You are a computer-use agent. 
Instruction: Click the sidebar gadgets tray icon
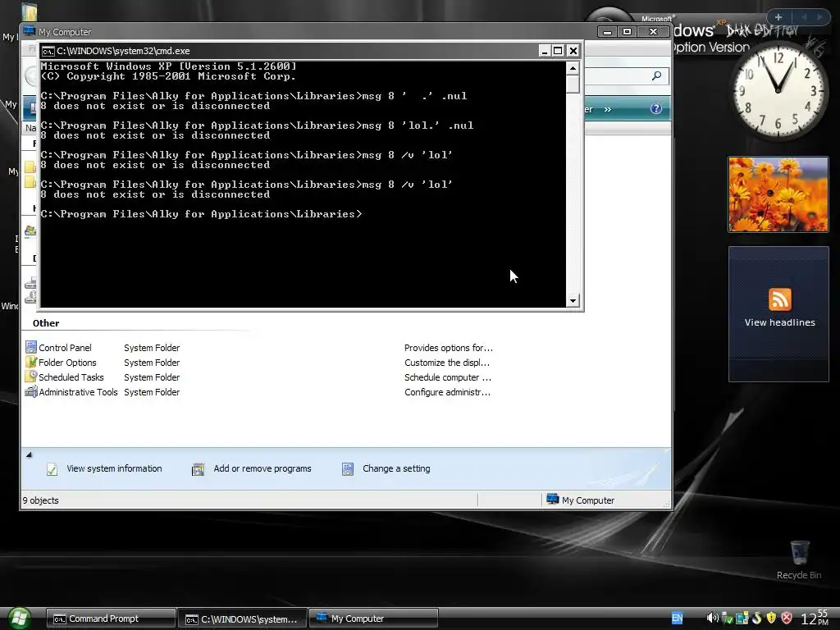(742, 619)
